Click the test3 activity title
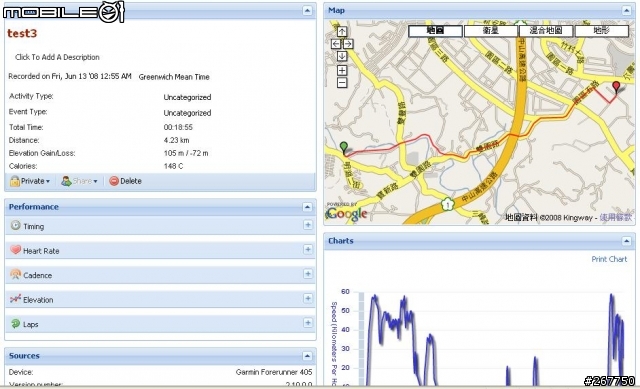Viewport: 640px width, 389px height. pyautogui.click(x=22, y=33)
